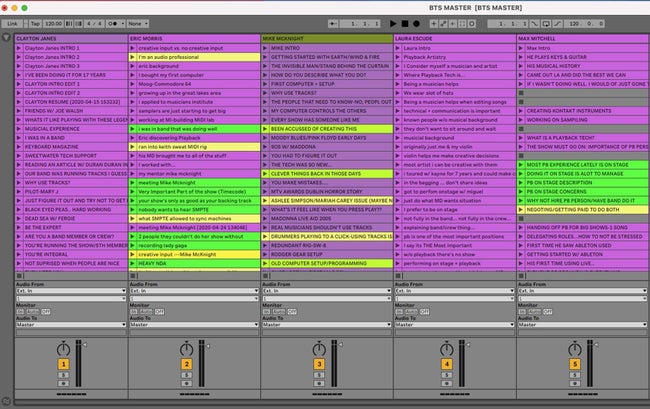Click the 4 / 4 time signature field

(x=94, y=24)
